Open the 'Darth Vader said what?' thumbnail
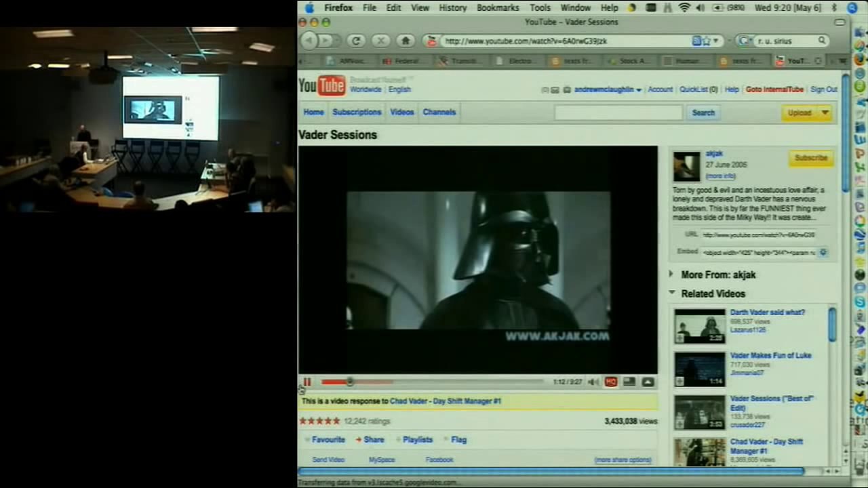The height and width of the screenshot is (488, 868). tap(700, 326)
